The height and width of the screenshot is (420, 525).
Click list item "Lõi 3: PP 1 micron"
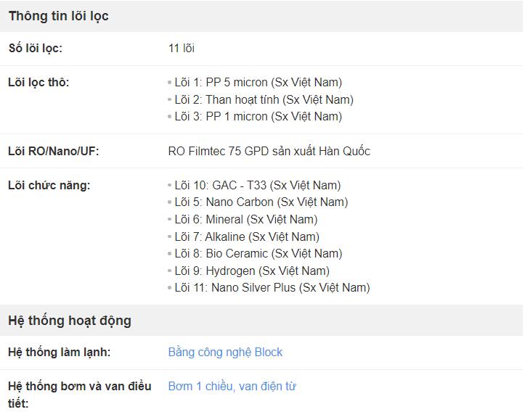(258, 116)
